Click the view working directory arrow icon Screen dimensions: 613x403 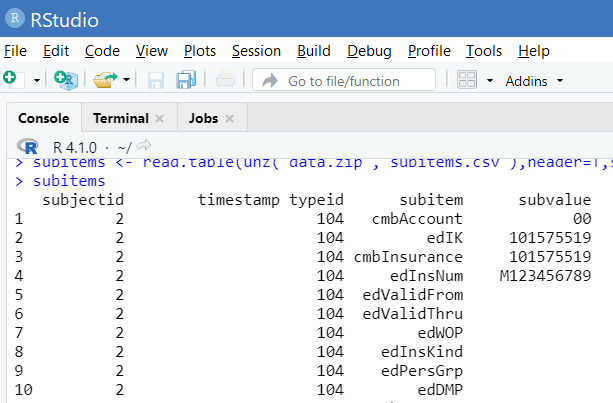tap(143, 146)
